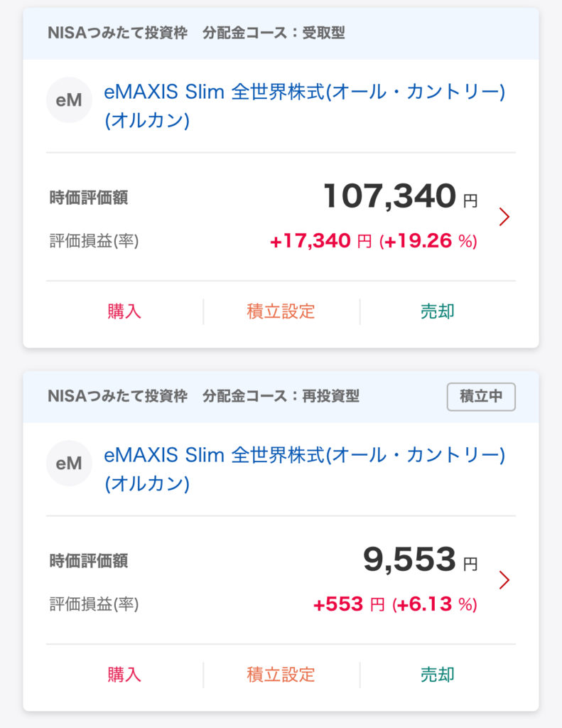Click the 分配金コース:受取型 card header

tap(274, 33)
